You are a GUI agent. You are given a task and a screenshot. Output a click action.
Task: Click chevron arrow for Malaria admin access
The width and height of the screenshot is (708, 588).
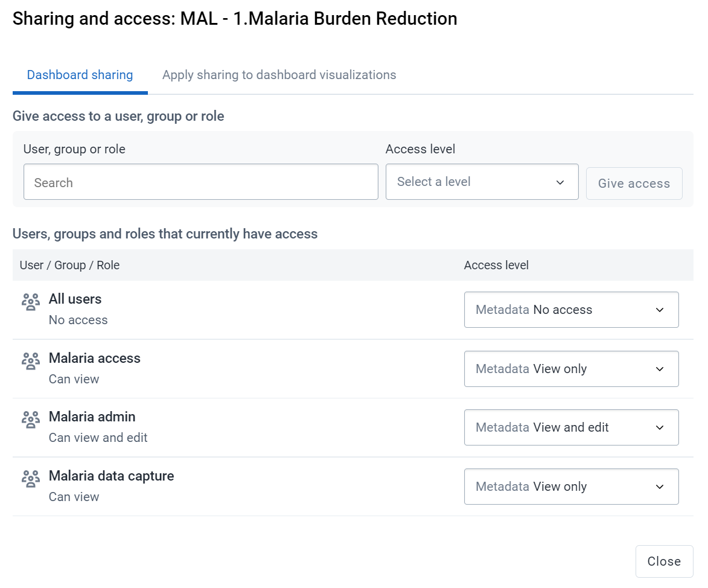pos(660,427)
